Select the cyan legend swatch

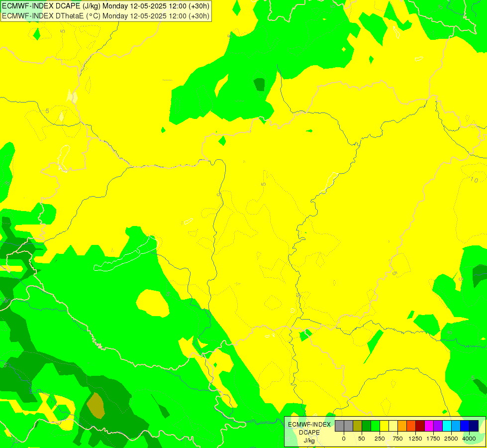447,426
